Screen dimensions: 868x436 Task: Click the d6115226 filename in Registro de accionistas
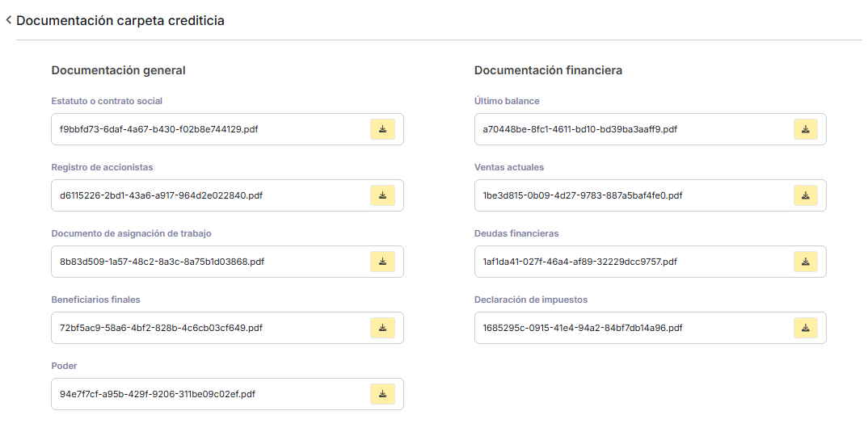coord(161,195)
